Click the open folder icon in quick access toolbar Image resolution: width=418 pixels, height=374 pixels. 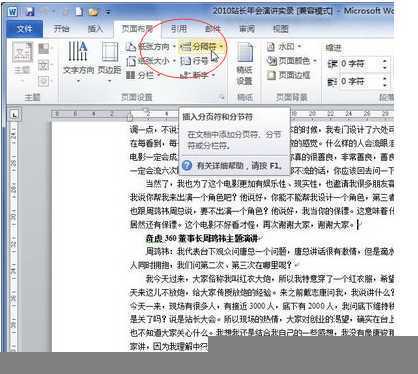pos(93,12)
